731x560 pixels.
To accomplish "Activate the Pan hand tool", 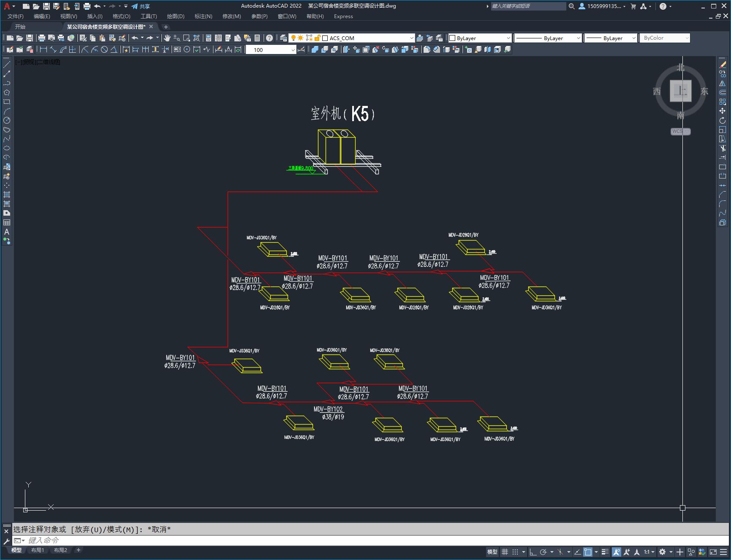I will click(x=167, y=38).
